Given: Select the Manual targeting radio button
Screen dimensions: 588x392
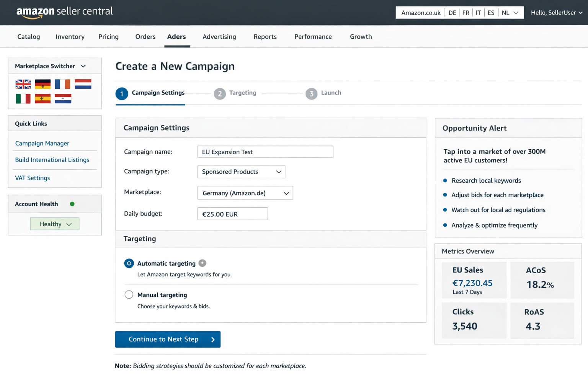Looking at the screenshot, I should tap(129, 294).
